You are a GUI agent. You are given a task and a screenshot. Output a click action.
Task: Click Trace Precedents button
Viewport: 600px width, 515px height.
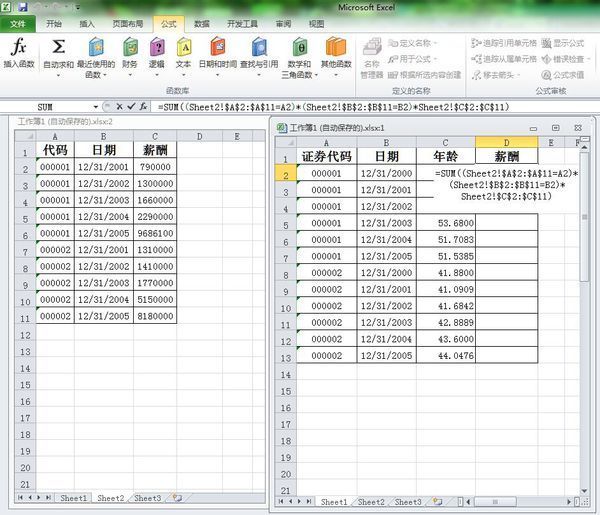[x=504, y=43]
